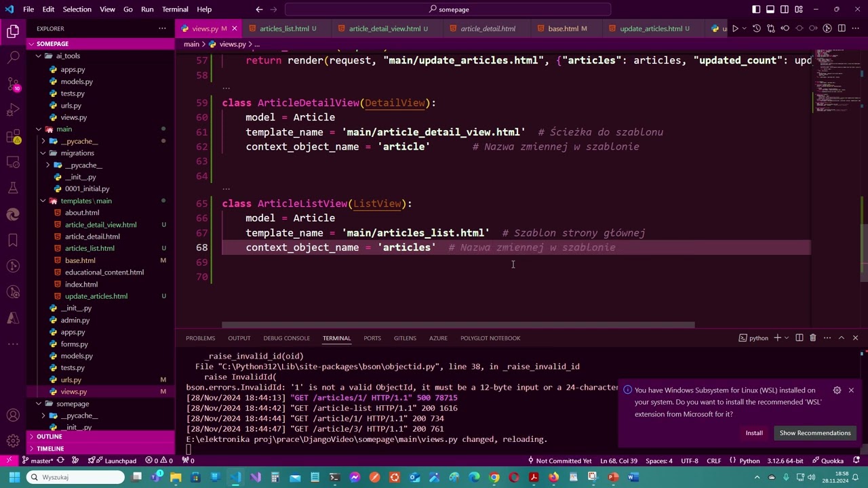This screenshot has height=488, width=868.
Task: Click the Python language mode indicator
Action: tap(749, 461)
